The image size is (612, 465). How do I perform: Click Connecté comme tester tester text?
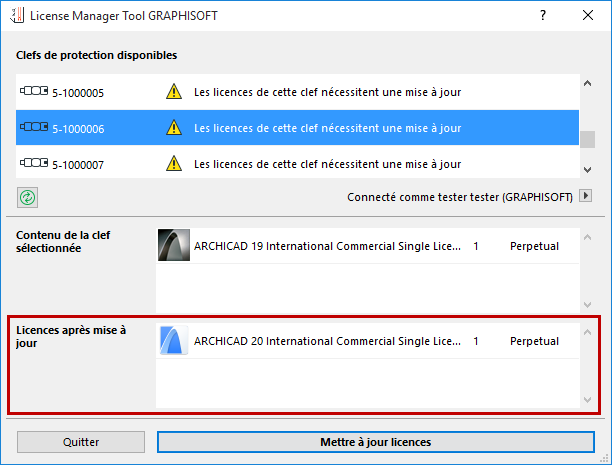(x=460, y=197)
